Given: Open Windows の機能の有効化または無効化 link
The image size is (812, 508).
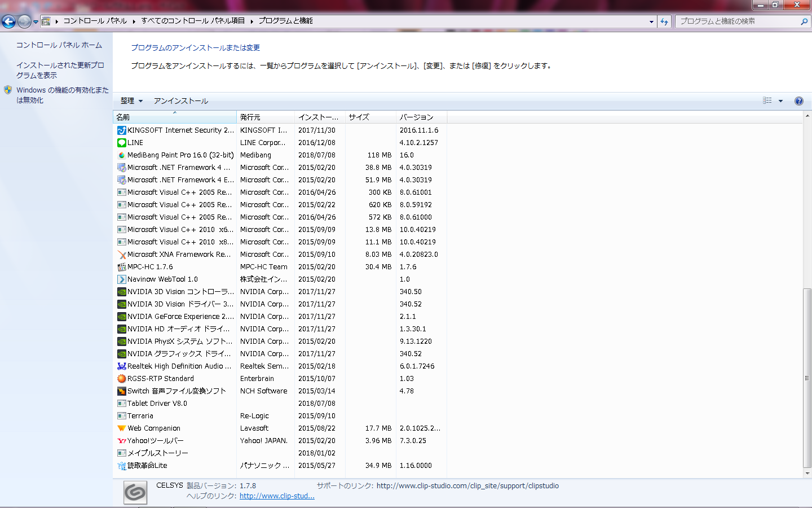Looking at the screenshot, I should pyautogui.click(x=63, y=95).
